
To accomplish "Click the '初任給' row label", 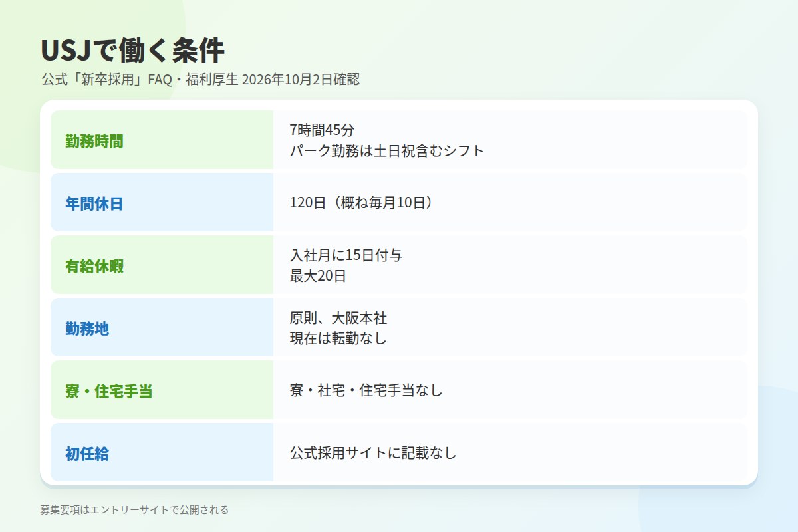I will click(x=87, y=454).
